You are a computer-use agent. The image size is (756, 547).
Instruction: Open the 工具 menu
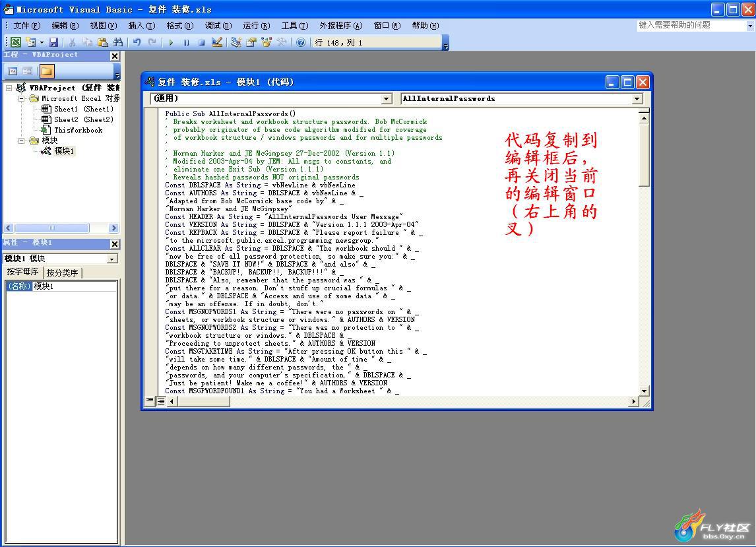295,26
